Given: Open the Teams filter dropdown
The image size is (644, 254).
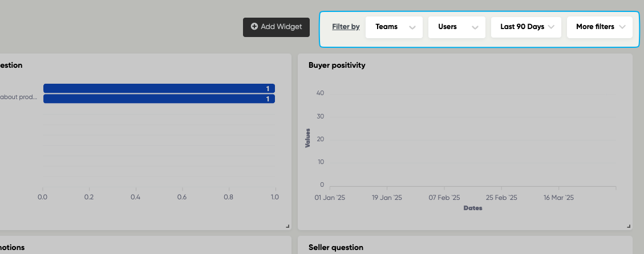Looking at the screenshot, I should coord(394,27).
